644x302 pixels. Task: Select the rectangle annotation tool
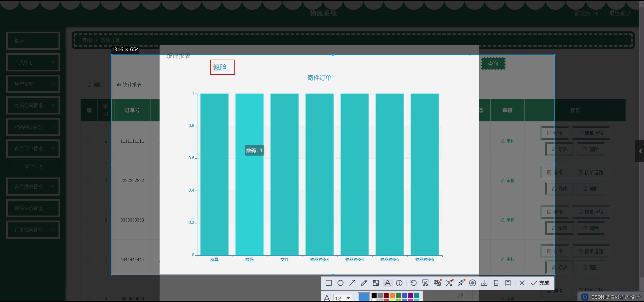(328, 283)
